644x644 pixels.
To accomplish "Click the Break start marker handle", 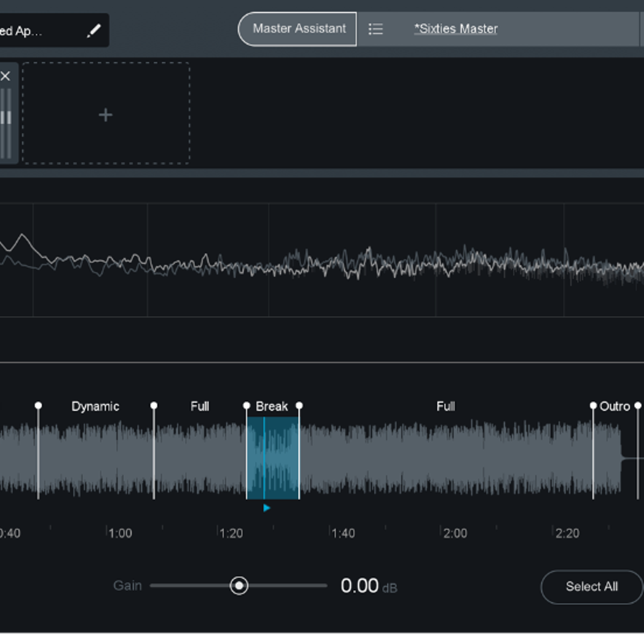I will 247,405.
